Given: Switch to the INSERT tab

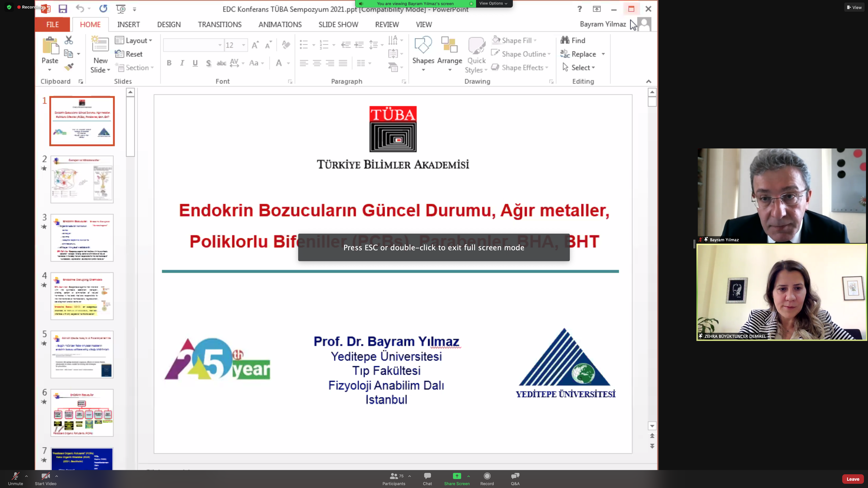Looking at the screenshot, I should tap(128, 24).
